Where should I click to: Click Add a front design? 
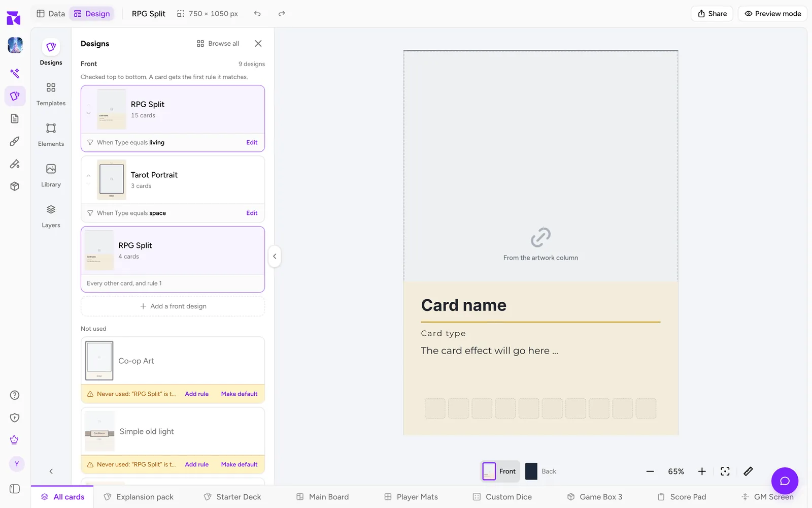click(173, 306)
